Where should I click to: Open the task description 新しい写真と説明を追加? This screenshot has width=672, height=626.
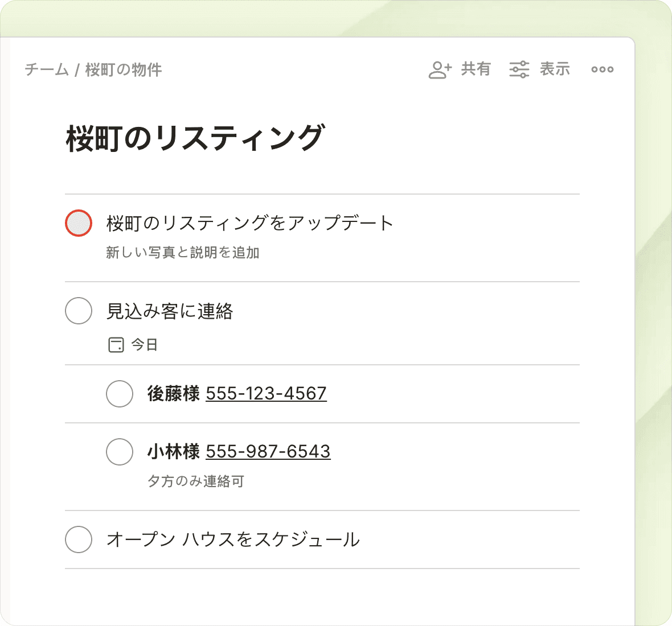tap(183, 253)
